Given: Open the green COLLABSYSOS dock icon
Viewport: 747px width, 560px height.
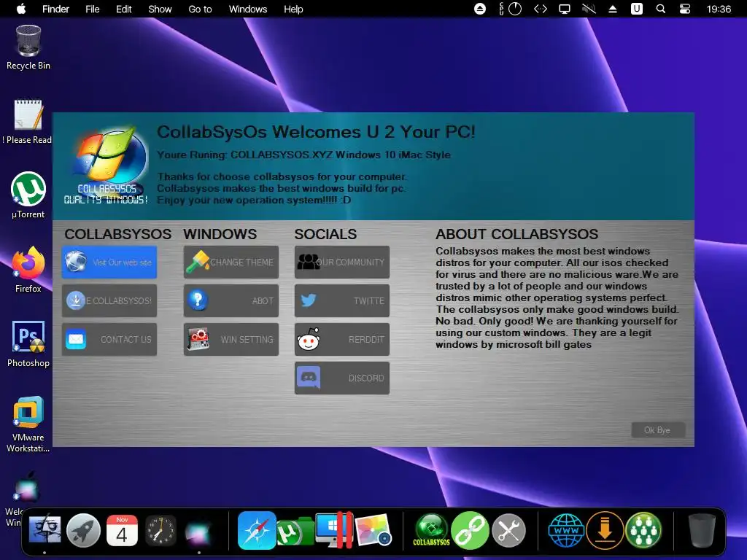Looking at the screenshot, I should tap(432, 530).
